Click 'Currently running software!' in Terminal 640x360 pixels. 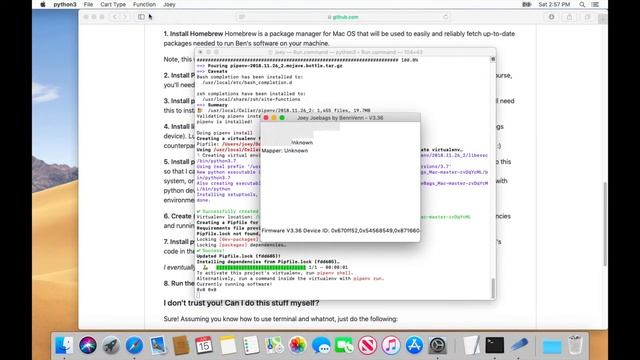234,284
